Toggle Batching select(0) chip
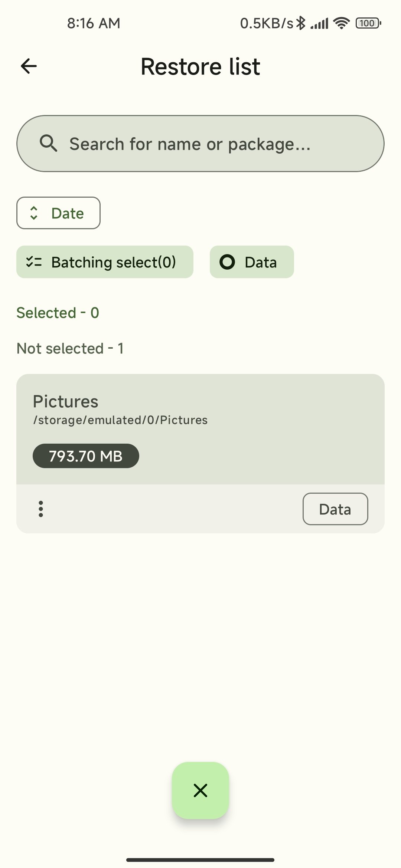The height and width of the screenshot is (868, 401). [x=105, y=262]
